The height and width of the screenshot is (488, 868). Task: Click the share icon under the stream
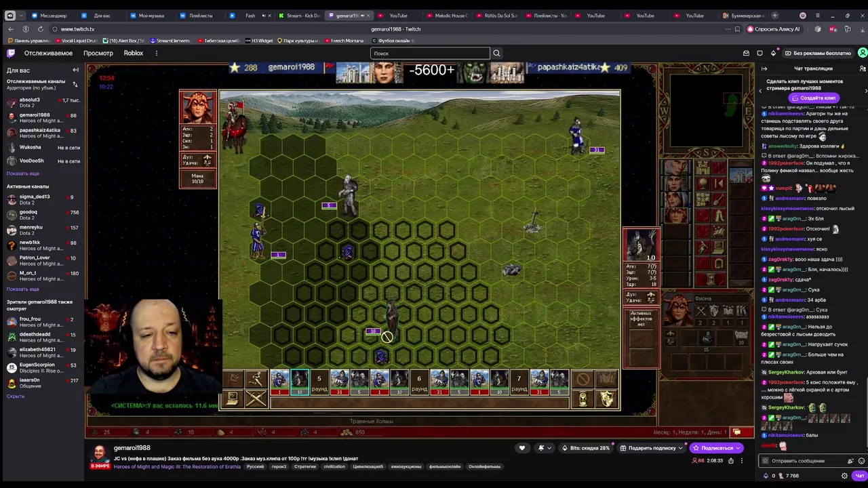tap(730, 460)
